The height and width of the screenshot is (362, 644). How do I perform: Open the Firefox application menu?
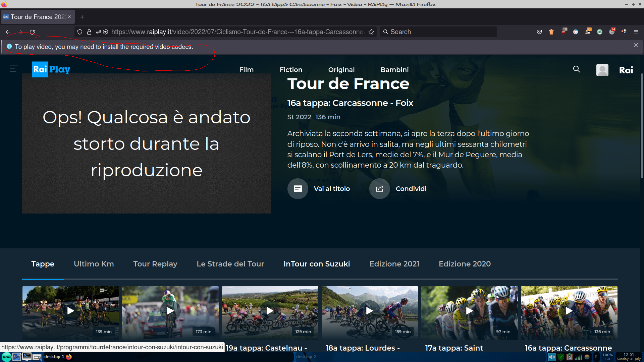click(x=636, y=32)
